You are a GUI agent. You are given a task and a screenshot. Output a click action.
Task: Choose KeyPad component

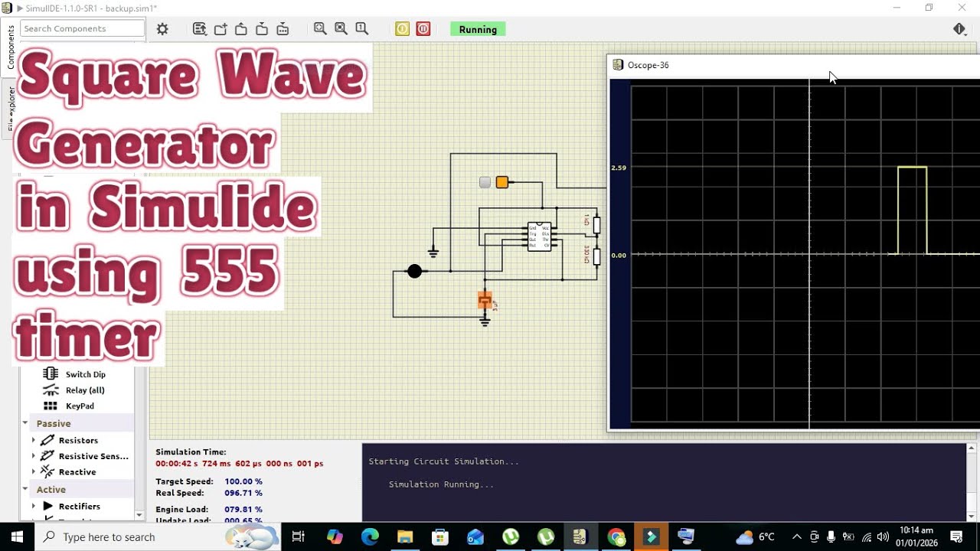80,406
